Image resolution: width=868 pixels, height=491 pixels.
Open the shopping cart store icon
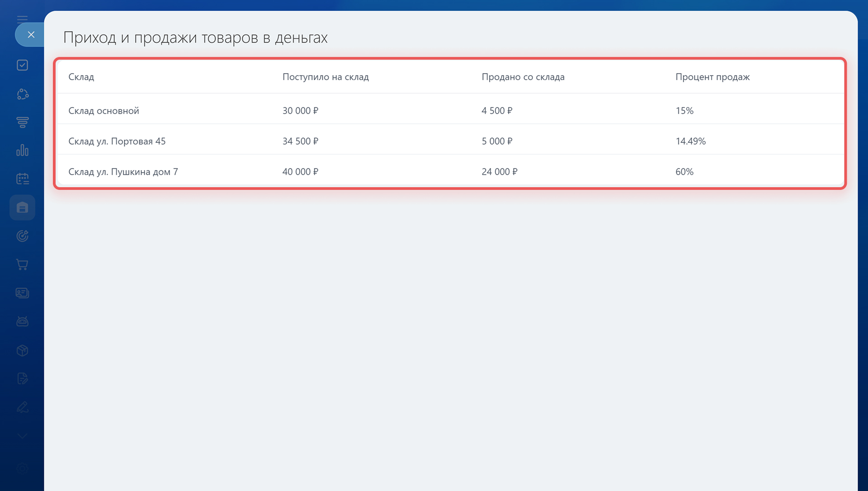coord(22,264)
